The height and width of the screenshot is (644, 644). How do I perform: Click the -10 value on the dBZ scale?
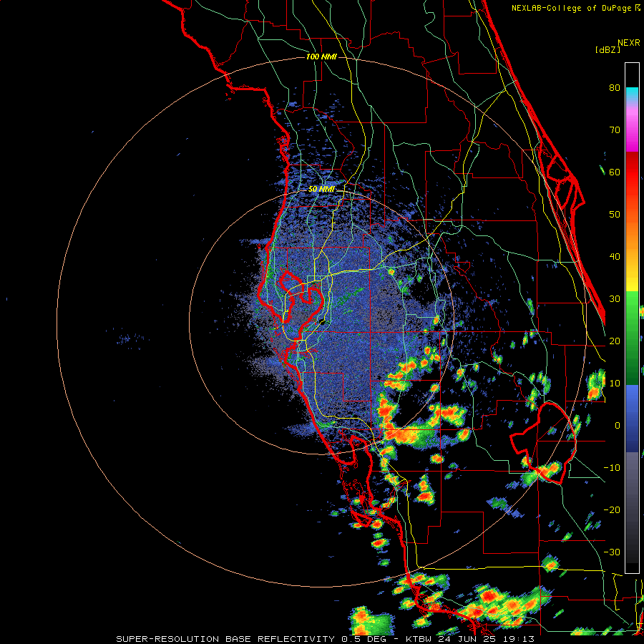(x=612, y=468)
